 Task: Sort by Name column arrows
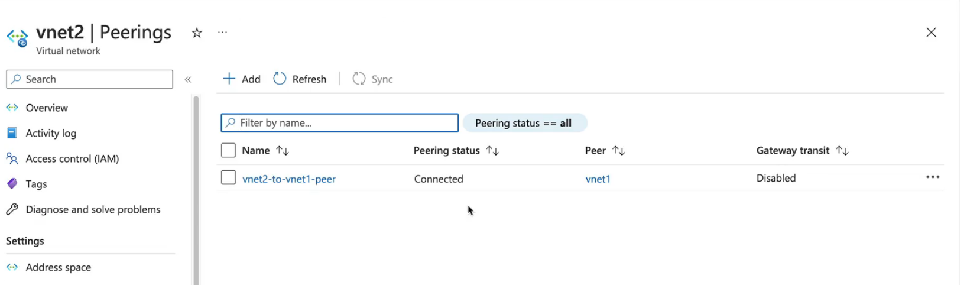pos(283,151)
